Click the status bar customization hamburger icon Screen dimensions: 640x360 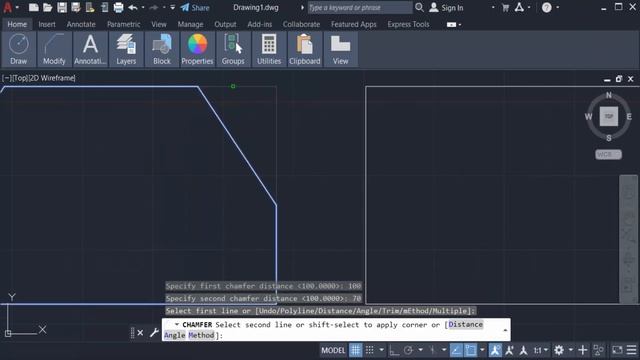point(631,350)
